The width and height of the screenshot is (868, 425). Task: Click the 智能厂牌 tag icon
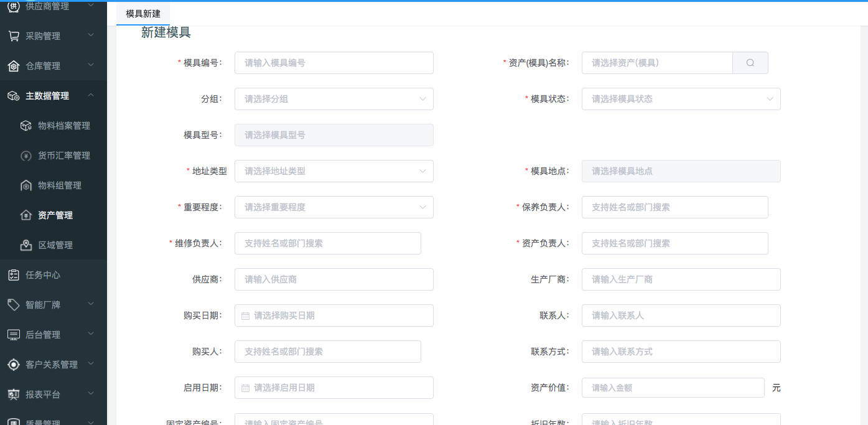coord(13,305)
